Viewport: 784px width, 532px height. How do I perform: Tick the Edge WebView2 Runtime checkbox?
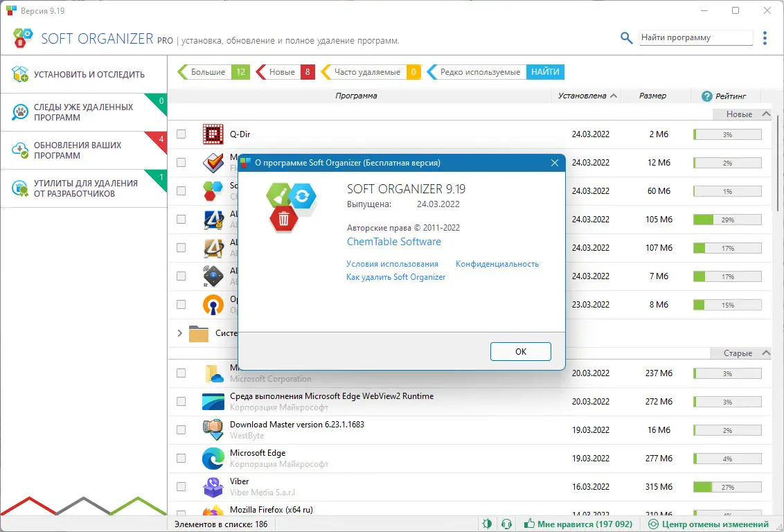click(181, 402)
